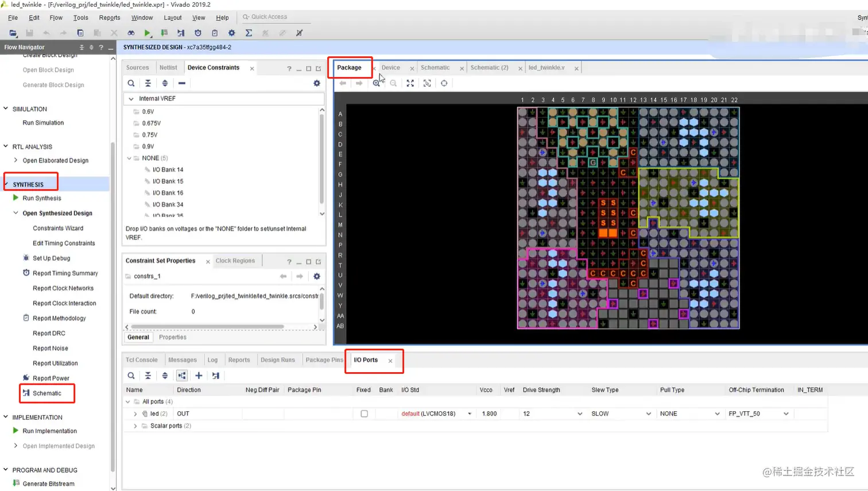
Task: Switch to Clock Regions tab
Action: click(x=235, y=261)
